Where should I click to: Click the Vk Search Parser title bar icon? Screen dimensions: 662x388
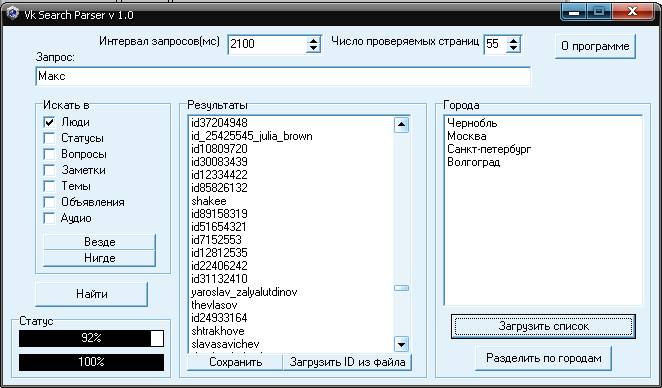tap(13, 14)
